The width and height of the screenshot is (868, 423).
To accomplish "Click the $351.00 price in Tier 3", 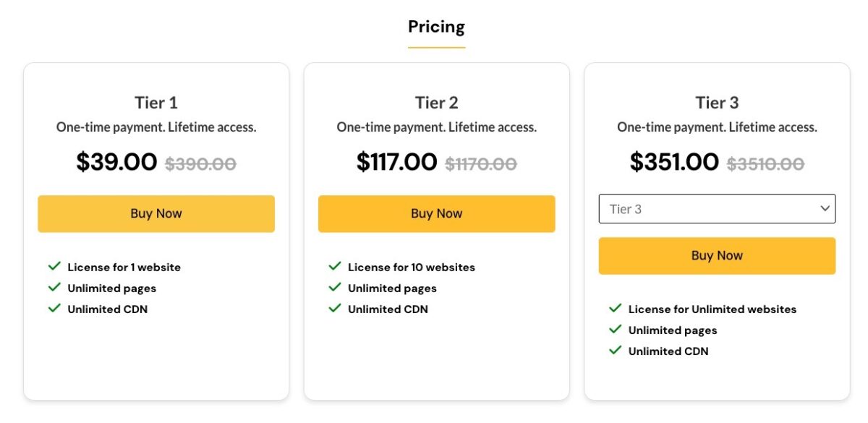I will click(674, 162).
